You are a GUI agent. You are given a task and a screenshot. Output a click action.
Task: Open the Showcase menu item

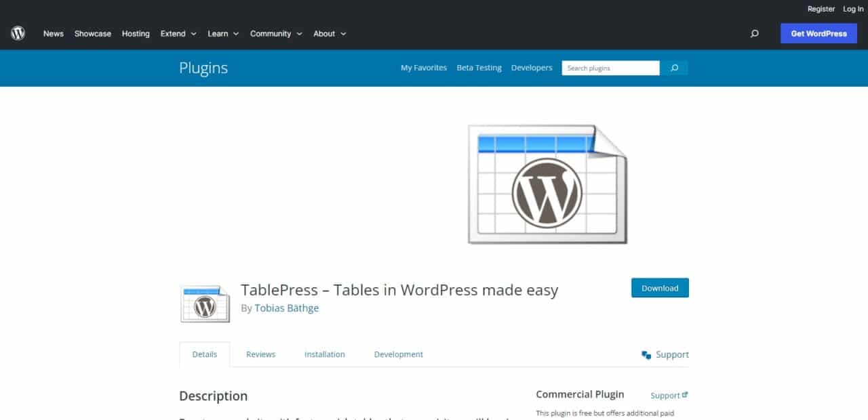(x=93, y=33)
